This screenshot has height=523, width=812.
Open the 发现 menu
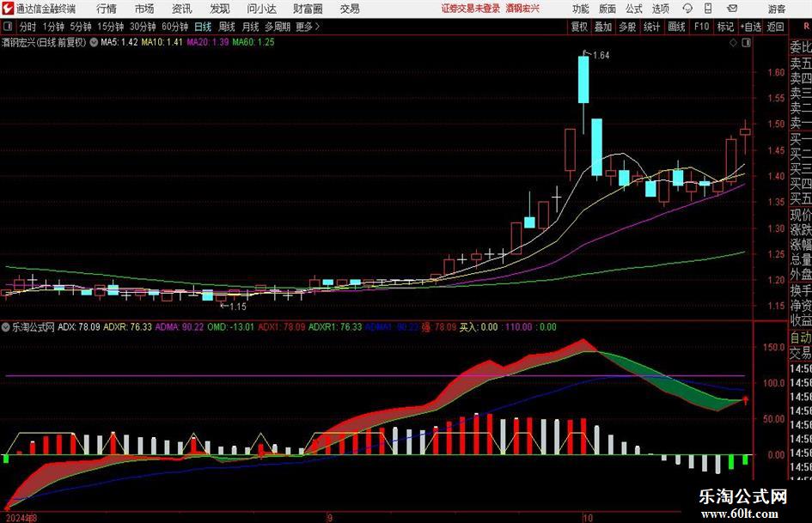coord(220,9)
